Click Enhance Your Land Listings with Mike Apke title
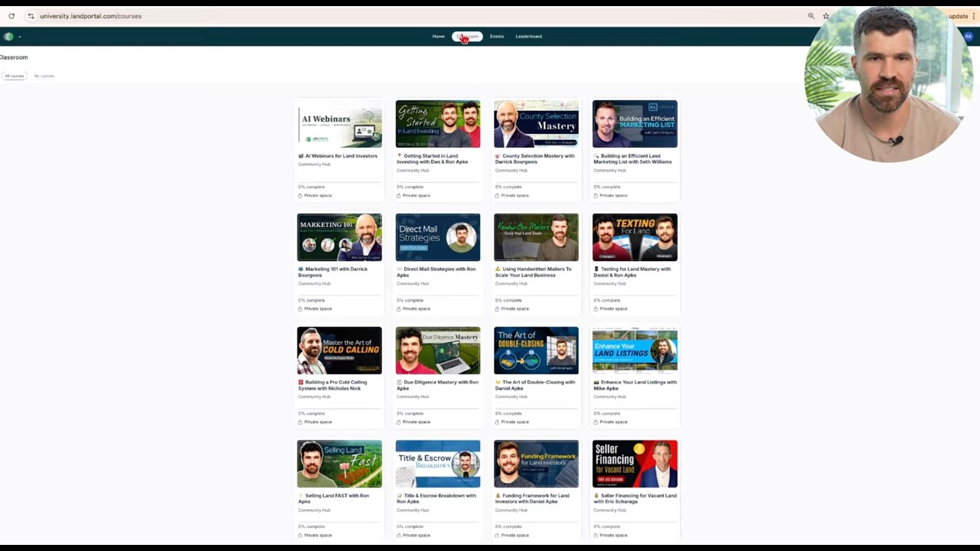980x551 pixels. [x=635, y=385]
